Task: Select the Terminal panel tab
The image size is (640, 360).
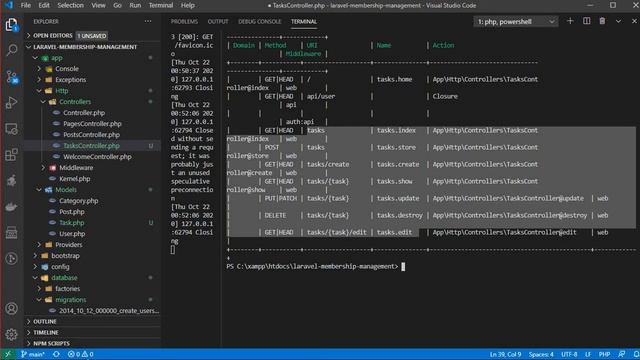Action: [304, 22]
